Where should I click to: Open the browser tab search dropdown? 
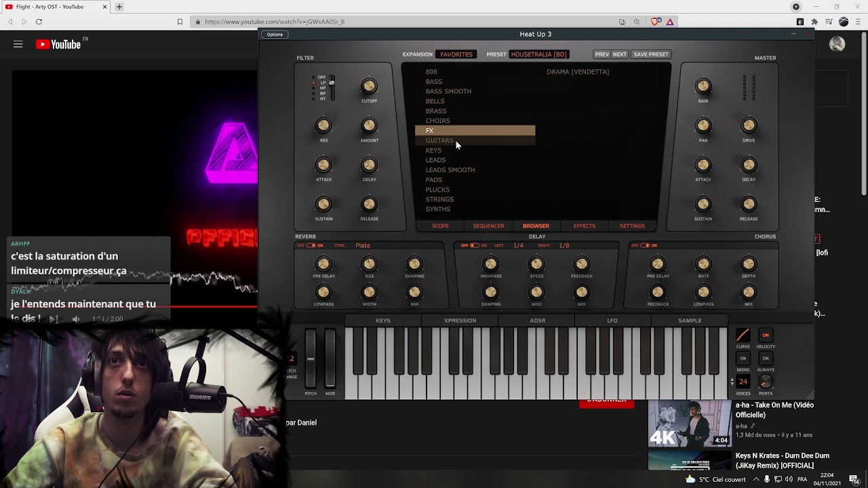pos(796,7)
